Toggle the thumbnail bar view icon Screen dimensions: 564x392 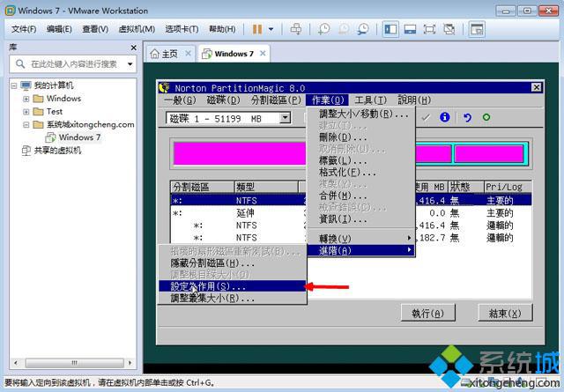tap(410, 29)
